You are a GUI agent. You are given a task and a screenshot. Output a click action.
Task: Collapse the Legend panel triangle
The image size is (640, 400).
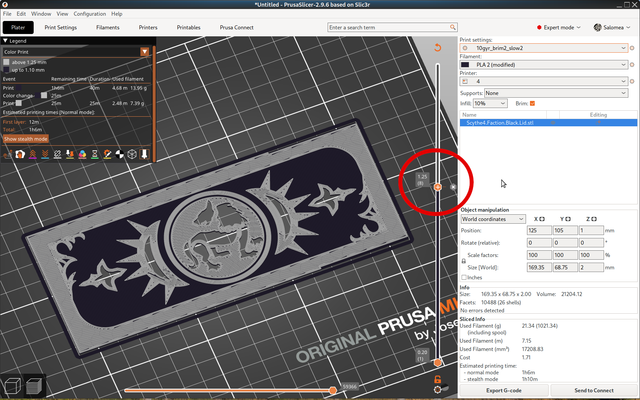(5, 41)
